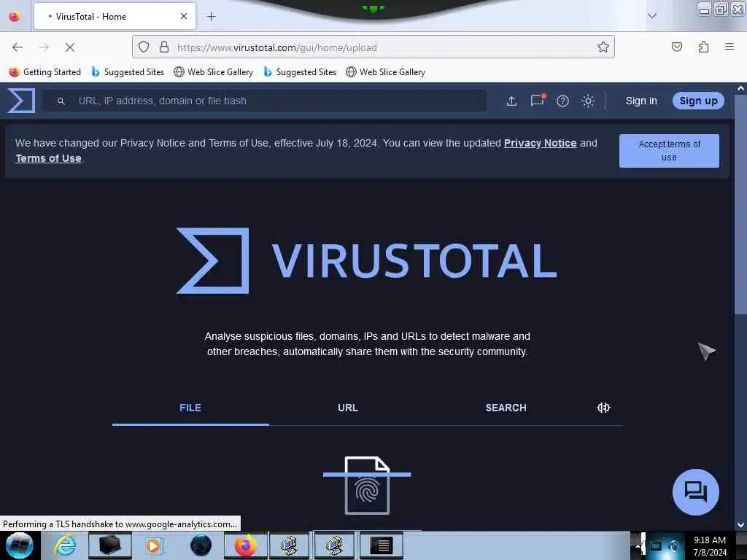Viewport: 747px width, 560px height.
Task: Click the Firefox taskbar icon
Action: [x=246, y=545]
